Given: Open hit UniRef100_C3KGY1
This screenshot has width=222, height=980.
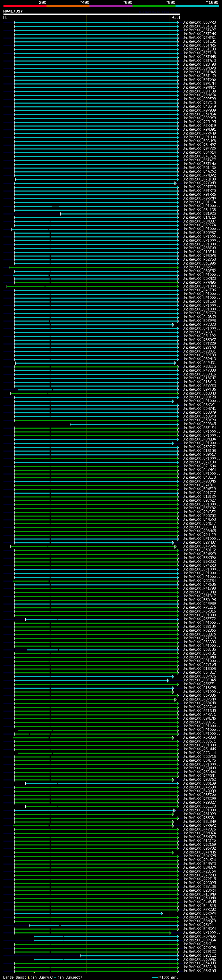Looking at the screenshot, I should pos(199,405).
